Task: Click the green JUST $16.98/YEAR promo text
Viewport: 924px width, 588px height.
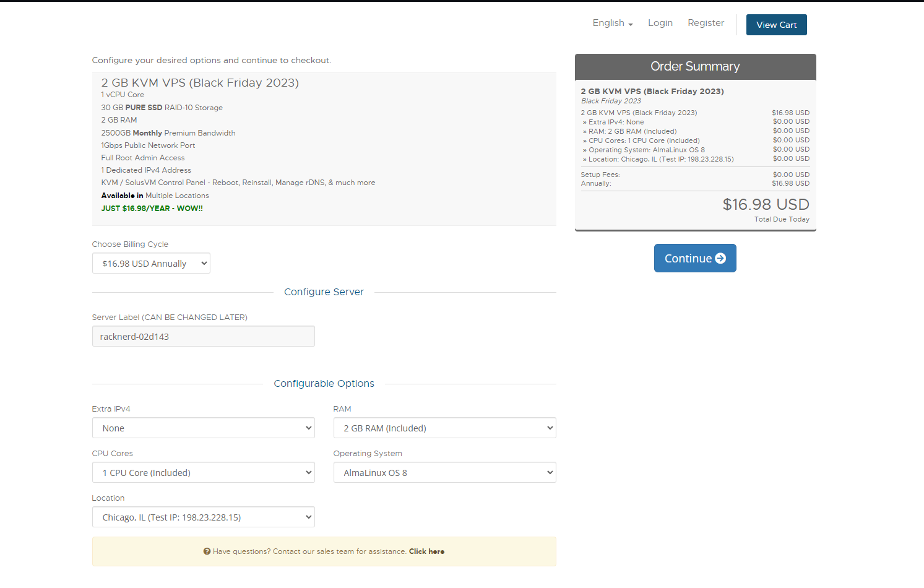Action: (152, 209)
